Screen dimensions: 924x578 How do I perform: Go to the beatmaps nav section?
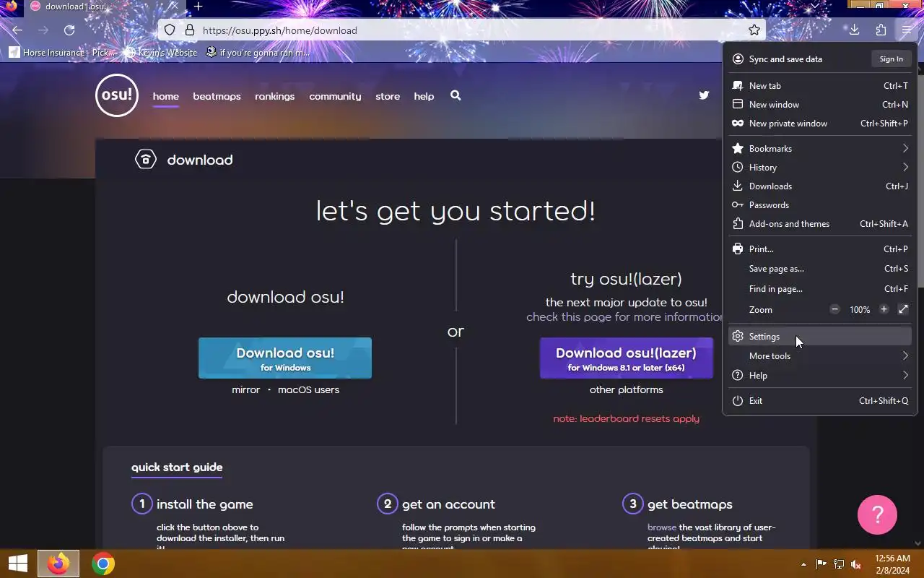pyautogui.click(x=217, y=96)
